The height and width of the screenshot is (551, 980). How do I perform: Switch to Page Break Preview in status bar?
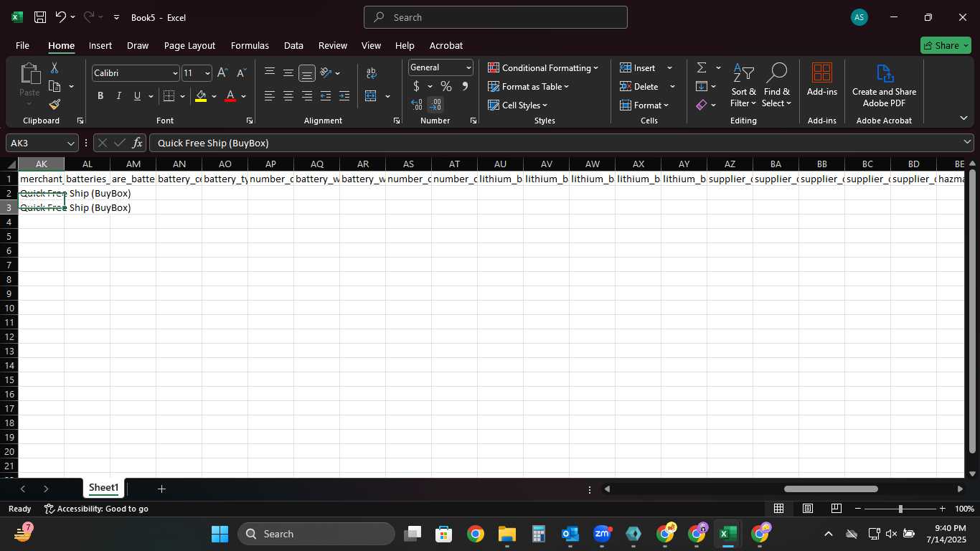(x=837, y=509)
